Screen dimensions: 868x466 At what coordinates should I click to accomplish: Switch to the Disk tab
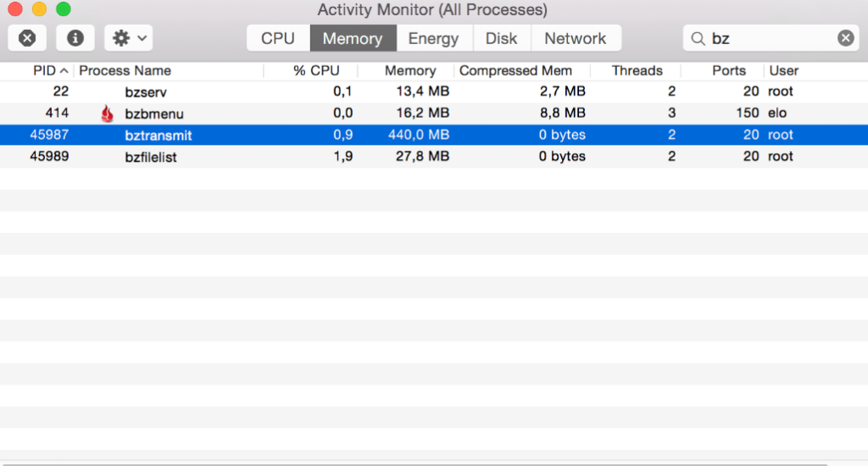502,38
